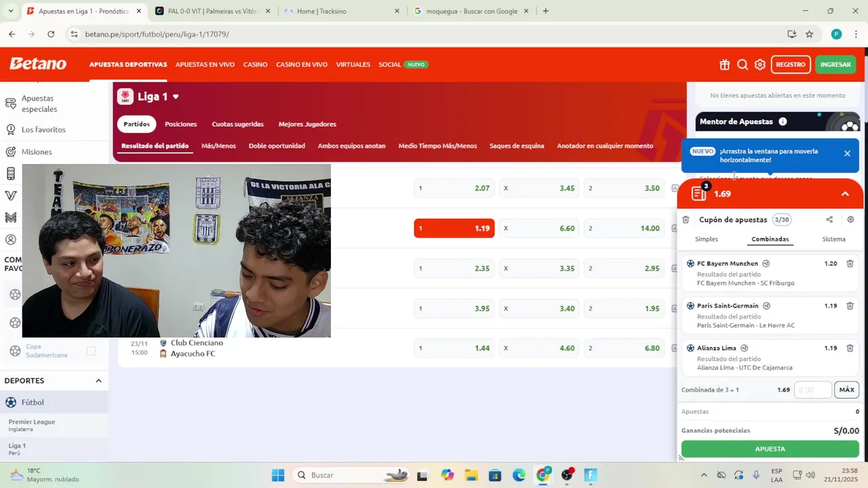Viewport: 868px width, 488px height.
Task: Pick home win odds 2.07
Action: (454, 188)
